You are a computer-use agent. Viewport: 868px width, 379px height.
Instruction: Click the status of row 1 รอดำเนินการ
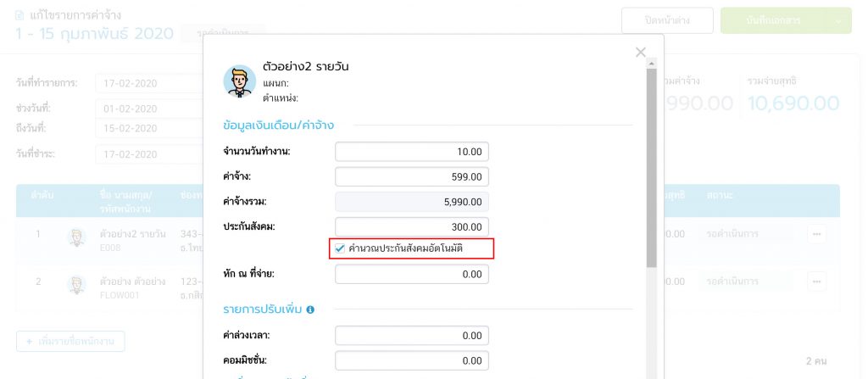tap(744, 234)
